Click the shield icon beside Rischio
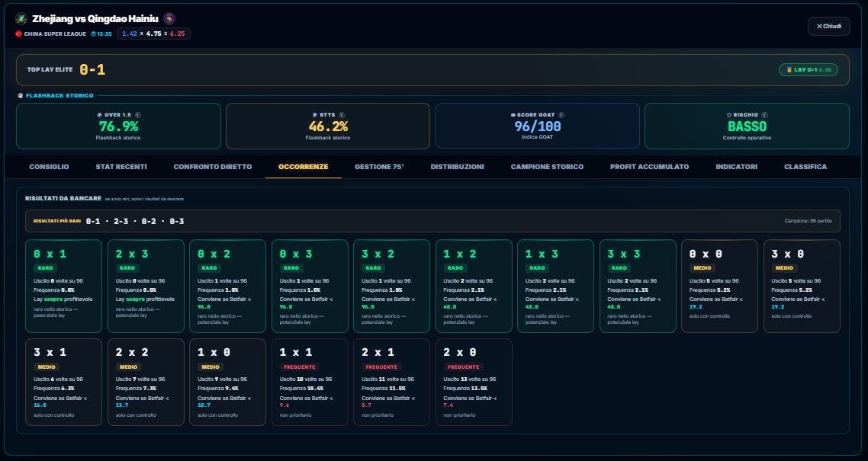This screenshot has width=868, height=461. point(729,115)
